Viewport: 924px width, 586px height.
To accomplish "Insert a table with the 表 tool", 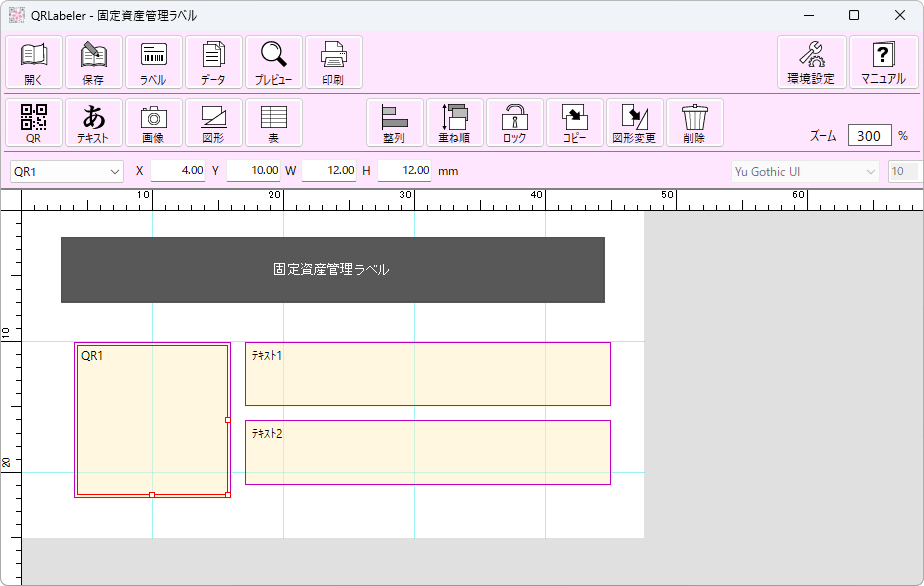I will pyautogui.click(x=273, y=122).
